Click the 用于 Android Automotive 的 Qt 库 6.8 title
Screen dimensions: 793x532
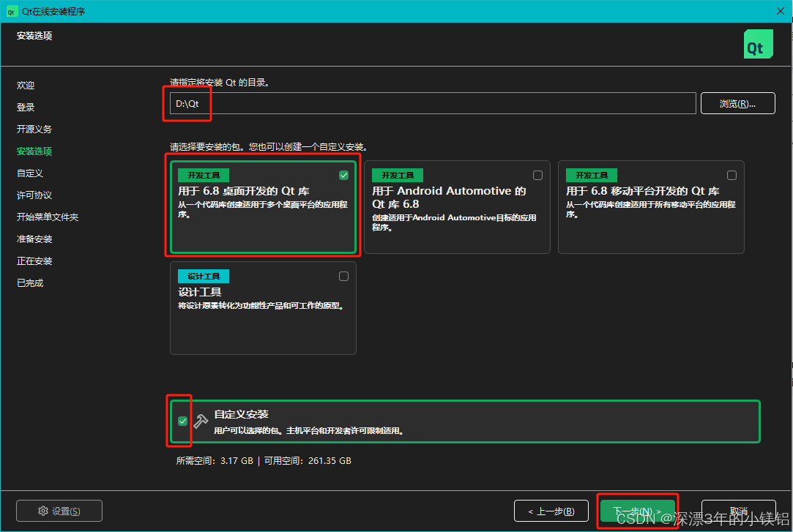click(x=449, y=198)
